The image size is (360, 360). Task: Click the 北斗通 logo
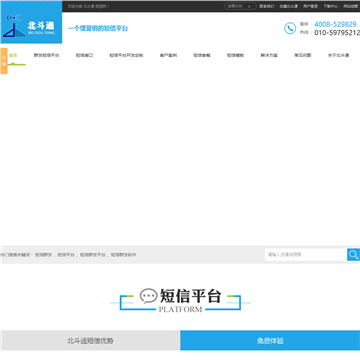tap(31, 22)
